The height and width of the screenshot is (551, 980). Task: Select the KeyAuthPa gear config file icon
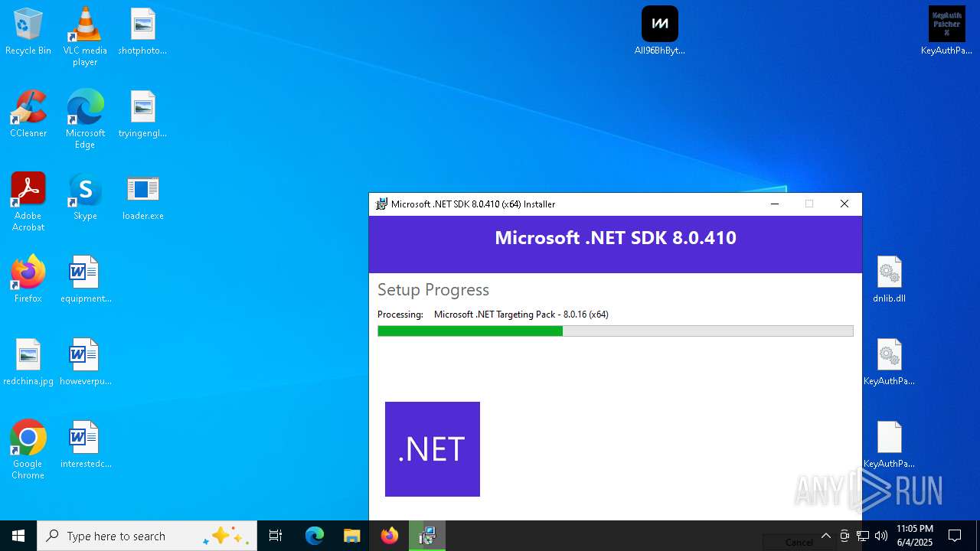(x=889, y=363)
